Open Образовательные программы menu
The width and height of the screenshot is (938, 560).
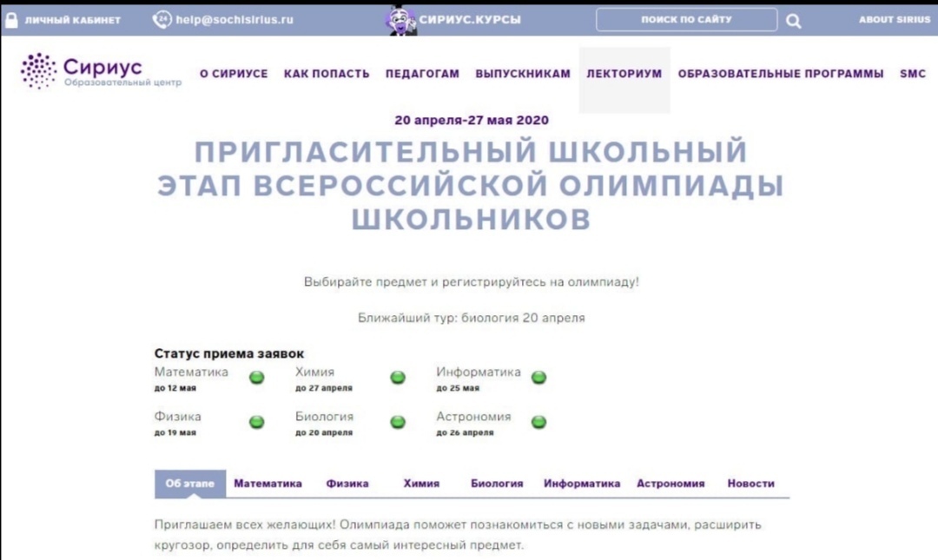pyautogui.click(x=780, y=75)
